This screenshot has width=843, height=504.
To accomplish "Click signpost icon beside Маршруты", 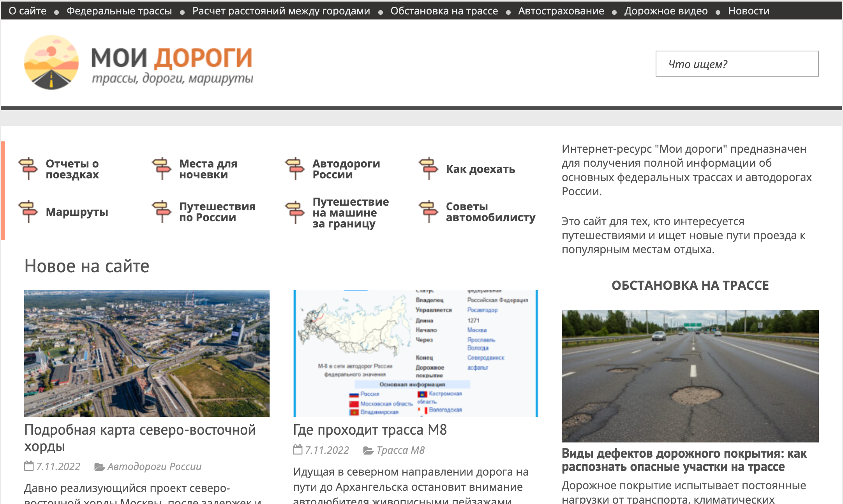I will click(x=28, y=211).
